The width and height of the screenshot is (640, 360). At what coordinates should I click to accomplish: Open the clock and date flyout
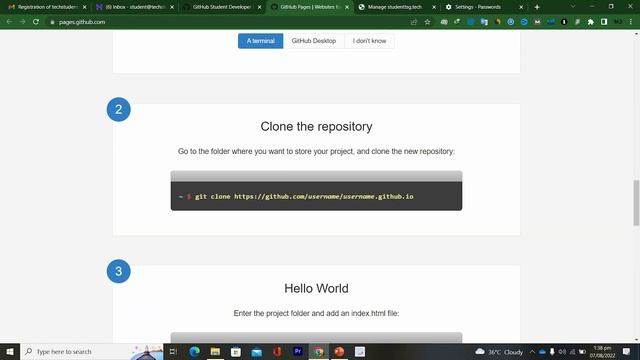(x=602, y=352)
